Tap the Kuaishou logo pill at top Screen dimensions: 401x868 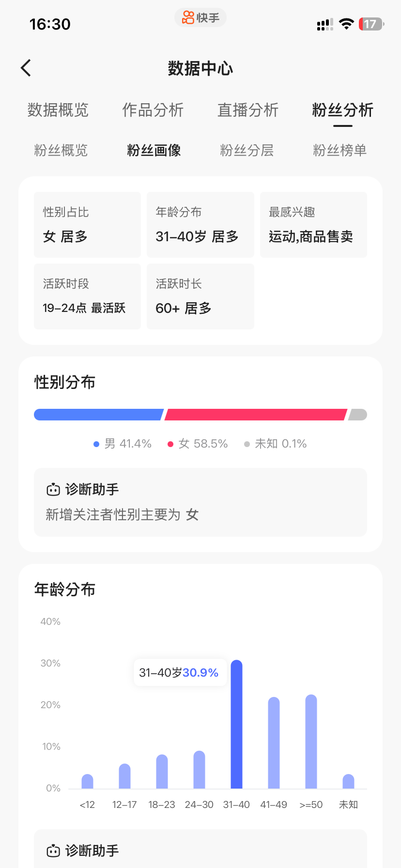click(x=200, y=18)
